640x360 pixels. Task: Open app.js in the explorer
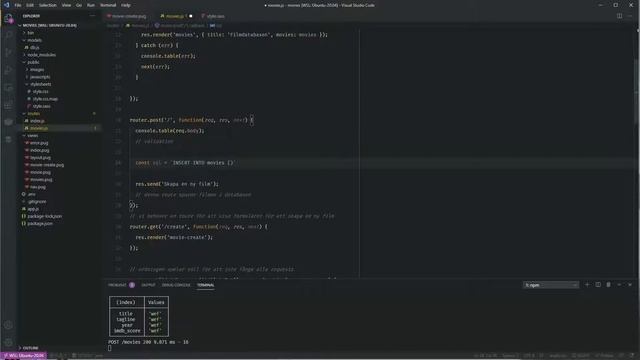(33, 209)
